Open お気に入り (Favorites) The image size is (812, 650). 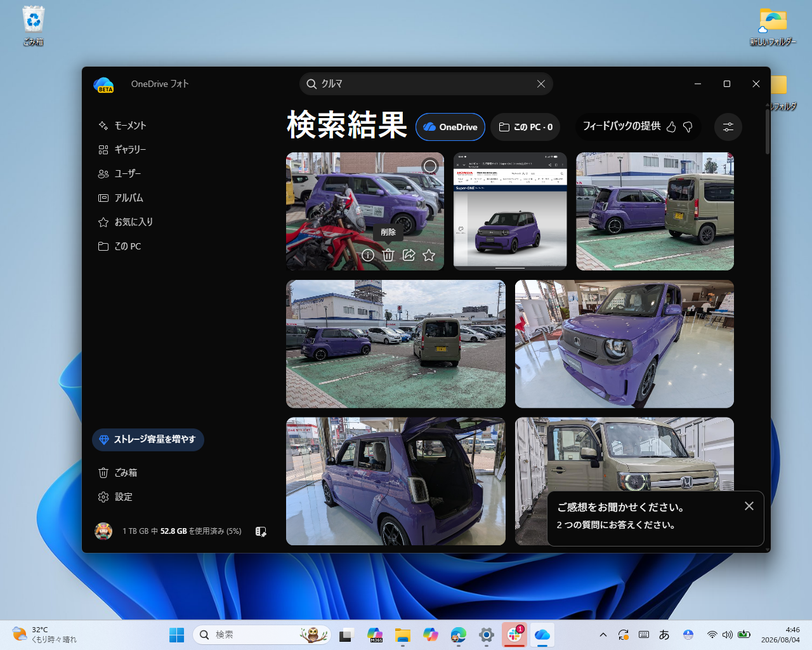point(126,222)
